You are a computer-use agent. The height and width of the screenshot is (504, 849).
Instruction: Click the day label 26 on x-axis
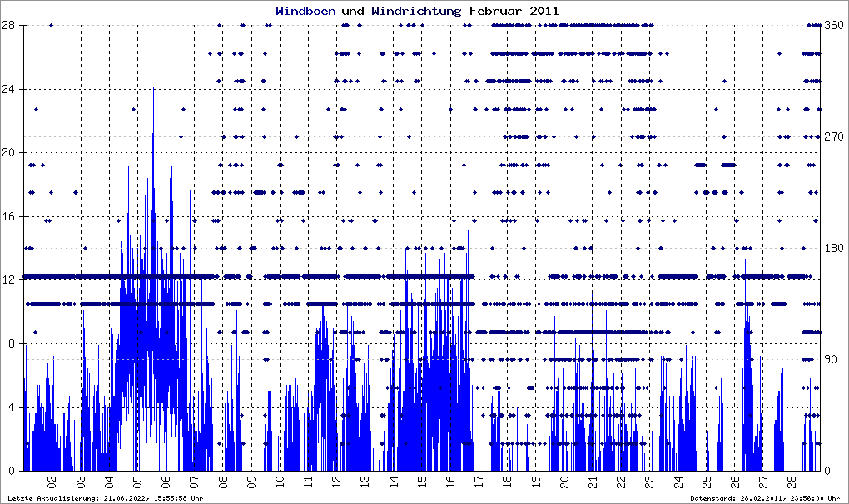click(734, 482)
